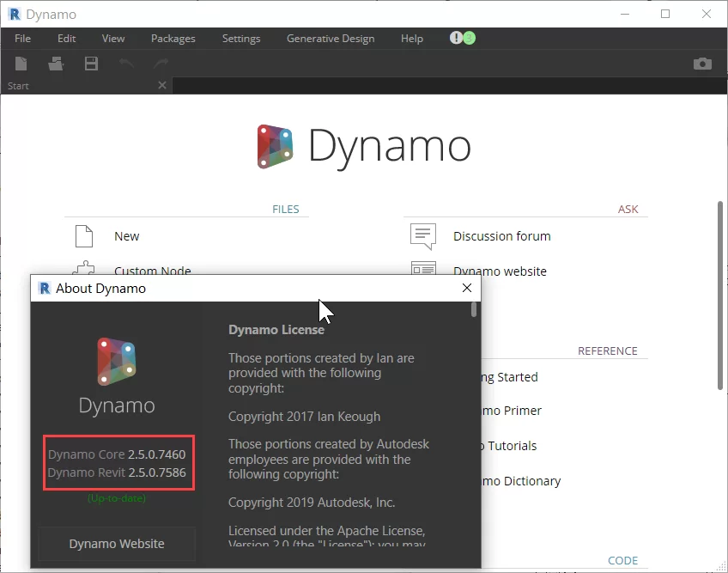
Task: Open the Settings menu
Action: [241, 39]
